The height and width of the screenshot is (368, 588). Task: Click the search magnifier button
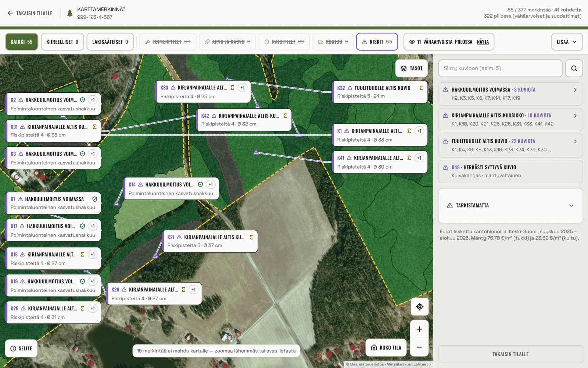[x=574, y=68]
